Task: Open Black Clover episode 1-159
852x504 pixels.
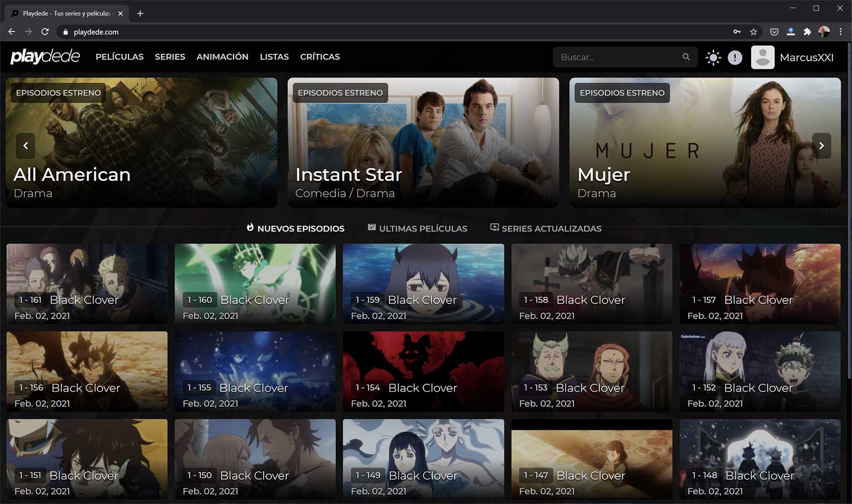Action: (x=423, y=284)
